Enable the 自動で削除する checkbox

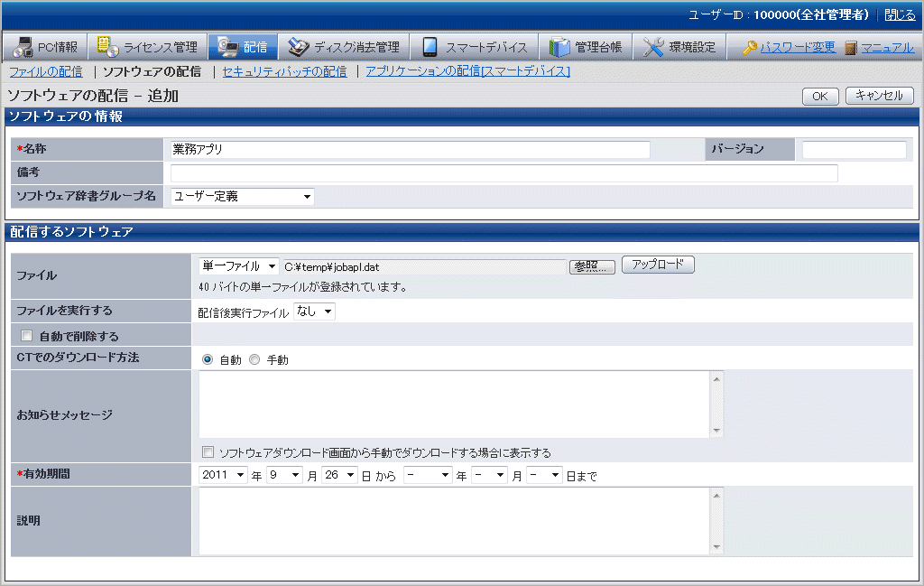tap(26, 336)
